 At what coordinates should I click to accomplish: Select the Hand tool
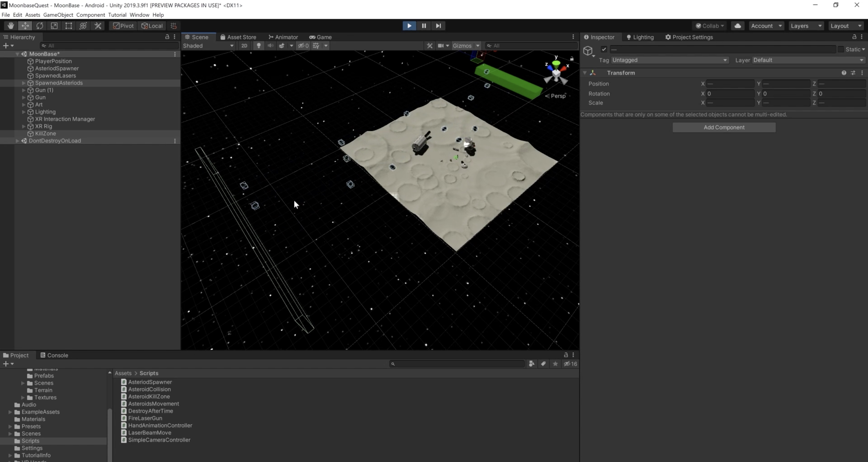(11, 26)
